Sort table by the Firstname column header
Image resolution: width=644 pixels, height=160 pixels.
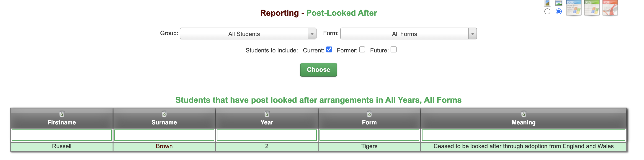point(62,122)
